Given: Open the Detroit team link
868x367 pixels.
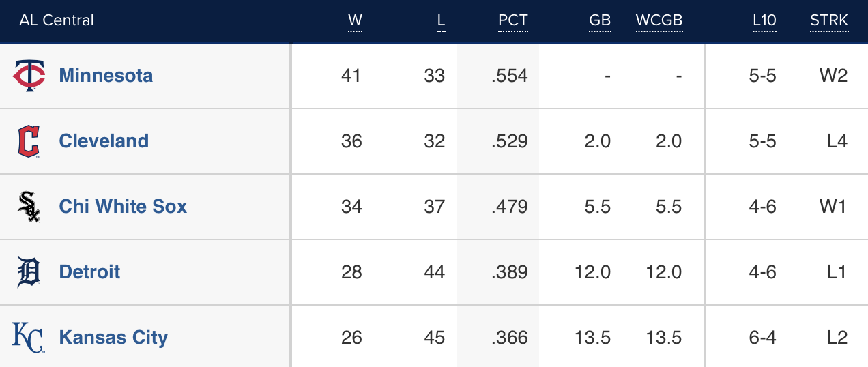Looking at the screenshot, I should 89,272.
